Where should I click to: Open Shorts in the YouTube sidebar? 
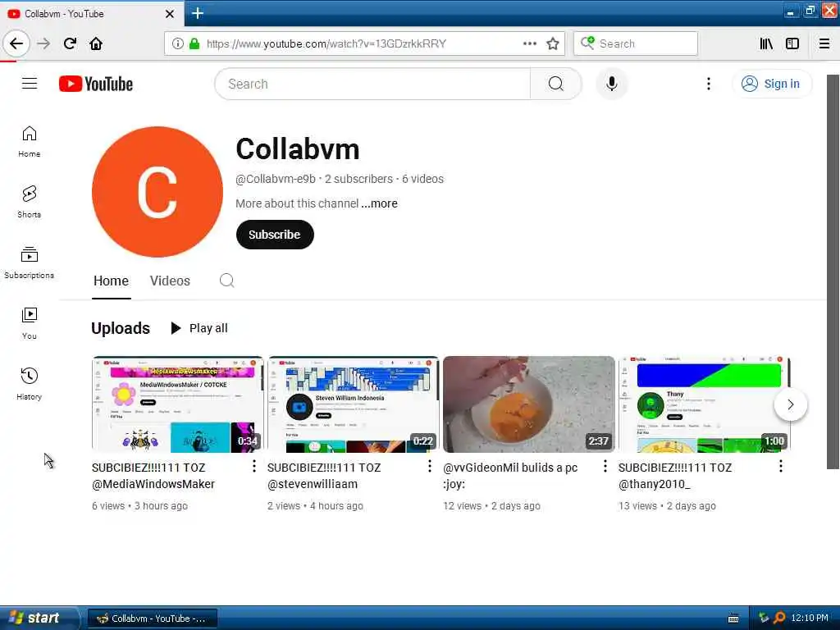(x=30, y=202)
